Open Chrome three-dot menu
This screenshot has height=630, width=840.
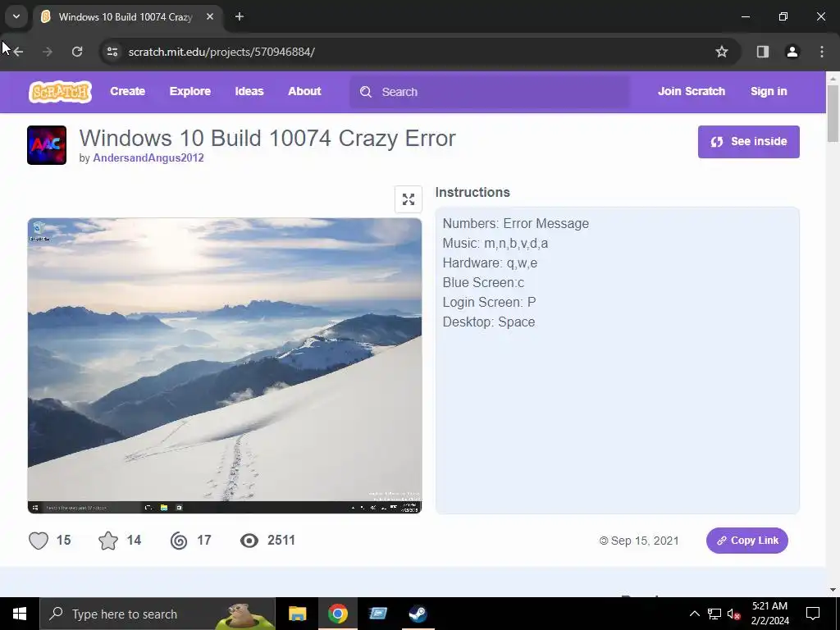click(821, 52)
